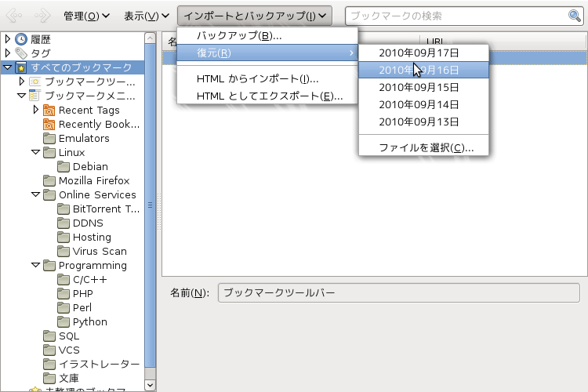Collapse the Programming folder
The width and height of the screenshot is (588, 392).
(36, 266)
